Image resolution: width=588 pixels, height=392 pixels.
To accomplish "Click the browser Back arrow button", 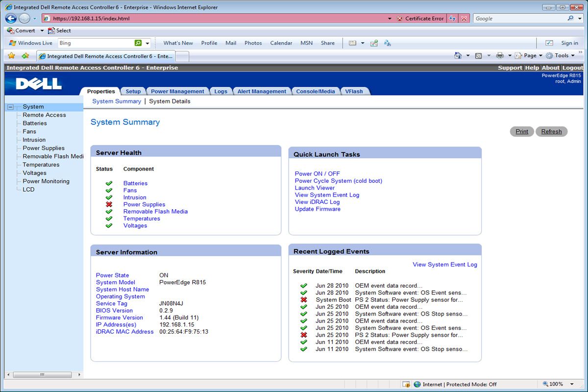I will pos(11,19).
